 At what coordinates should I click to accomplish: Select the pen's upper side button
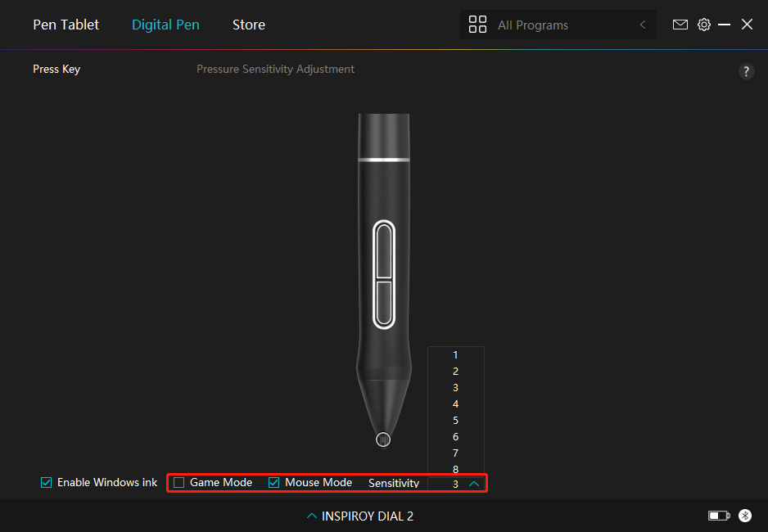[384, 250]
